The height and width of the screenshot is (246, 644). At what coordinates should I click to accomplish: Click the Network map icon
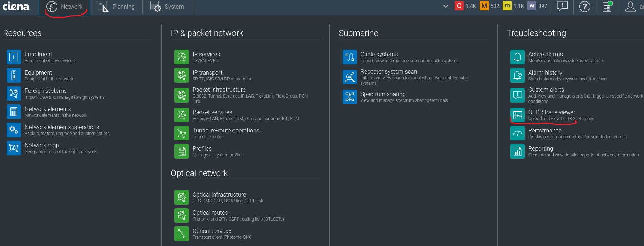pyautogui.click(x=14, y=148)
